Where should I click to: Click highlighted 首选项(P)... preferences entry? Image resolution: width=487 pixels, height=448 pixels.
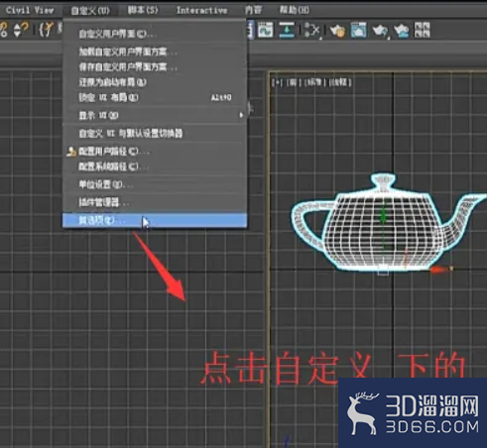(155, 220)
